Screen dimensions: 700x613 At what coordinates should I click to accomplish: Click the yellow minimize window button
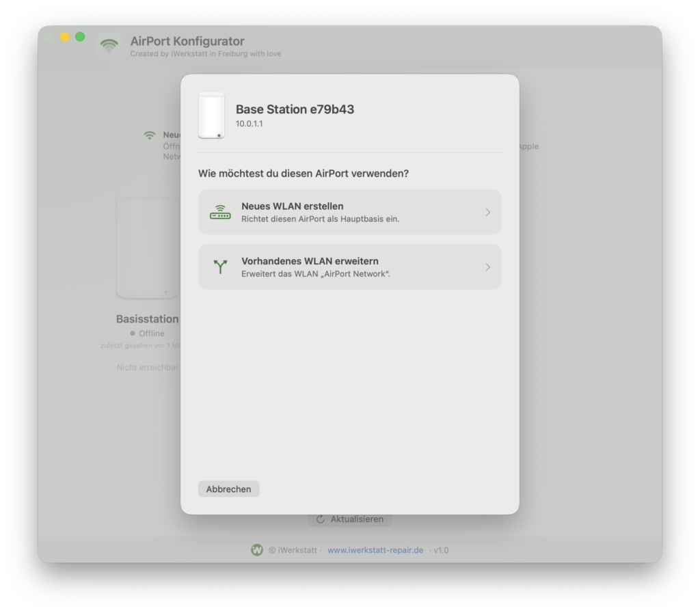tap(65, 37)
